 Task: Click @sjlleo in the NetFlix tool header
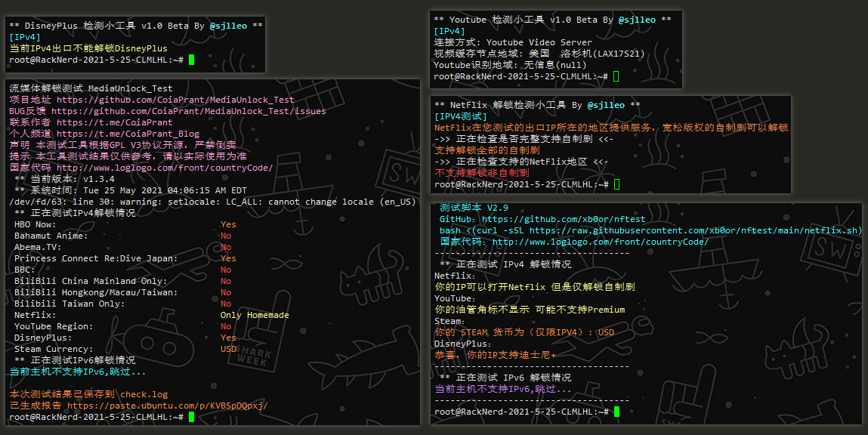pyautogui.click(x=606, y=105)
